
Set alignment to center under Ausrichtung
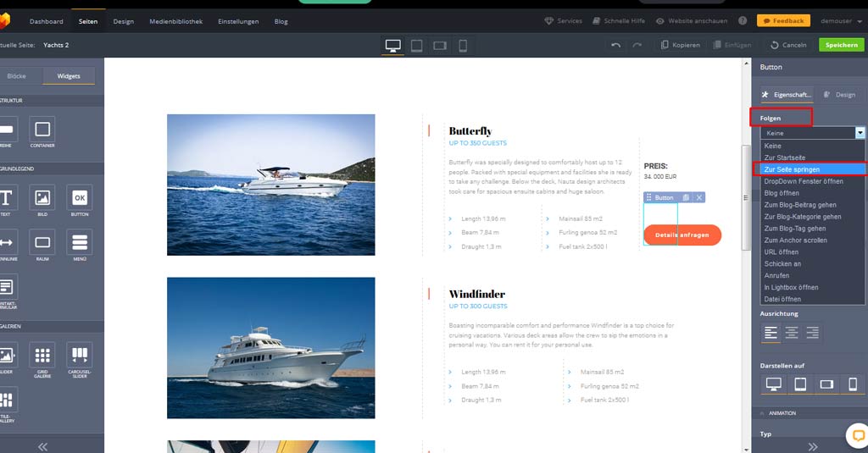click(x=791, y=333)
